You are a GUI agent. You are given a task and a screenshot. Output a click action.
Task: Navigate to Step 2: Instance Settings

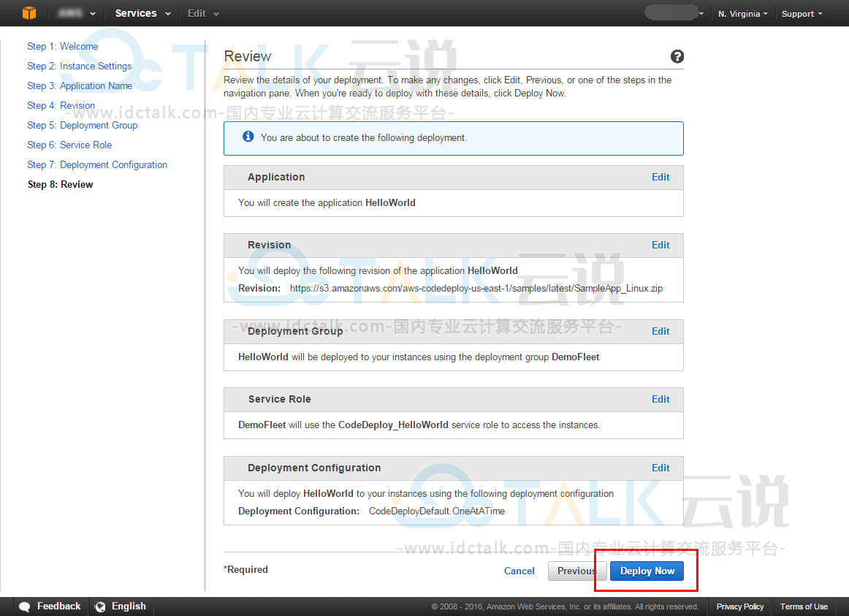pos(80,66)
